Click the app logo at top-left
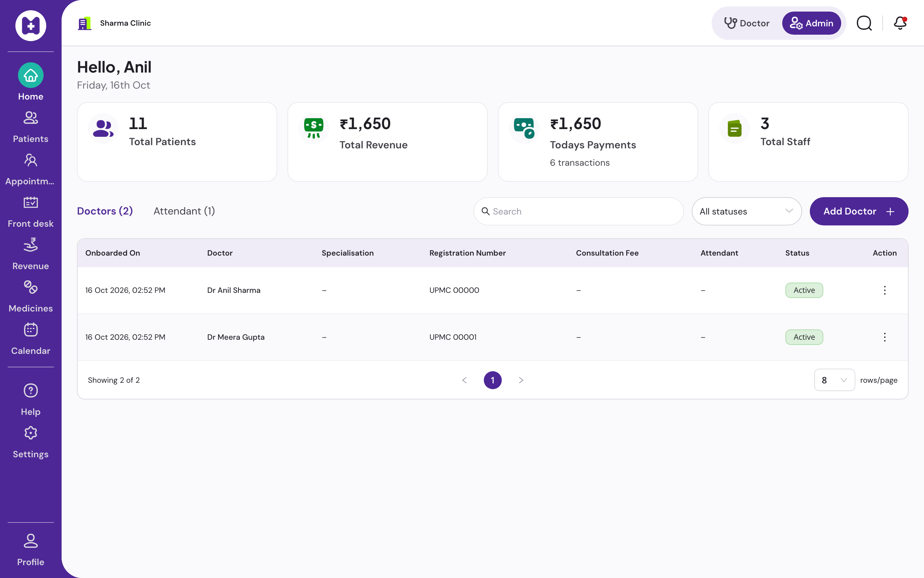This screenshot has width=924, height=578. click(x=30, y=26)
